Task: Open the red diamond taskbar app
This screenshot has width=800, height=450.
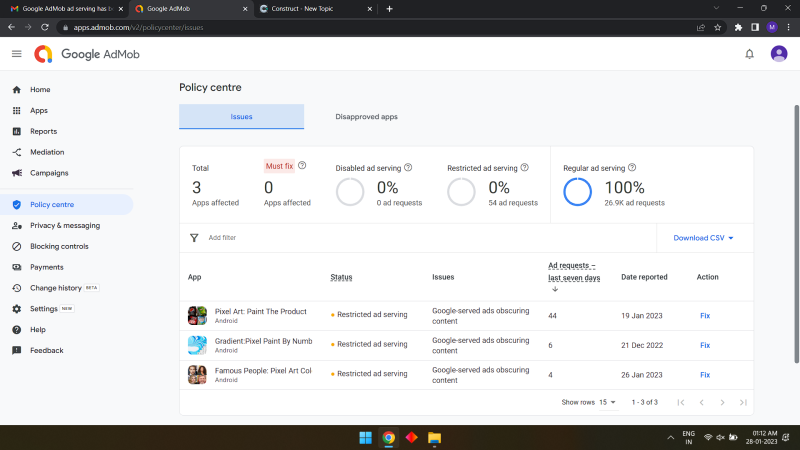Action: pyautogui.click(x=411, y=438)
